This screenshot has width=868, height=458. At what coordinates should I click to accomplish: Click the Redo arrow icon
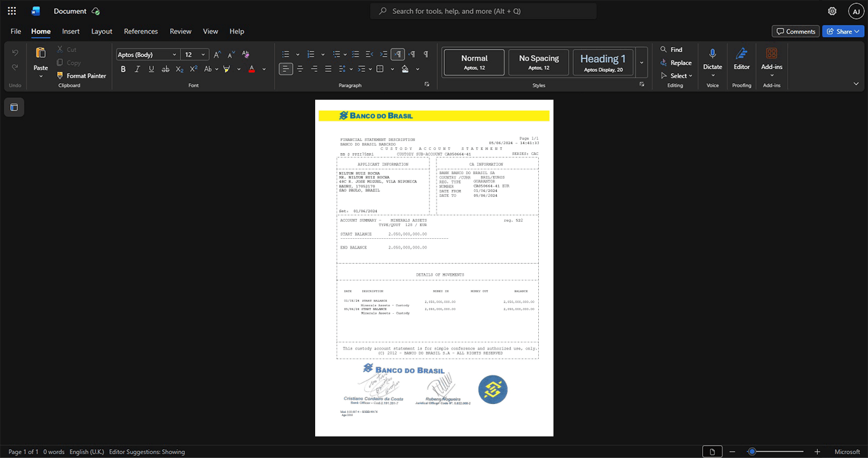click(x=15, y=67)
